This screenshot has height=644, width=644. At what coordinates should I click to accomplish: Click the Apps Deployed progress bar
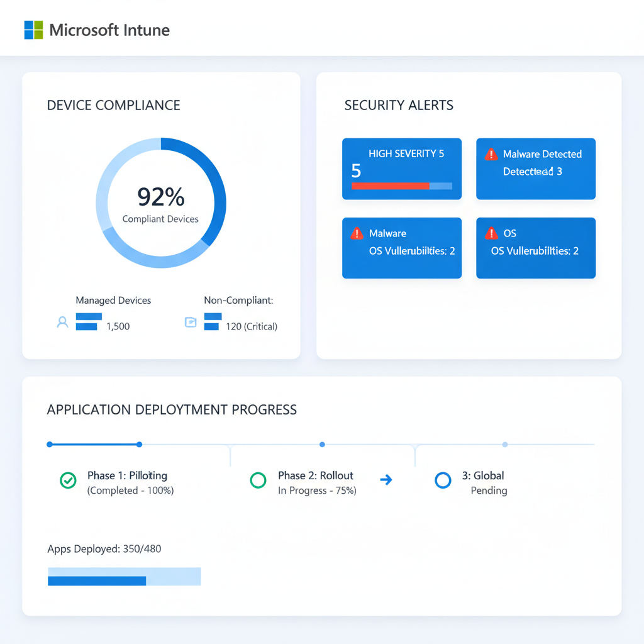tap(125, 577)
